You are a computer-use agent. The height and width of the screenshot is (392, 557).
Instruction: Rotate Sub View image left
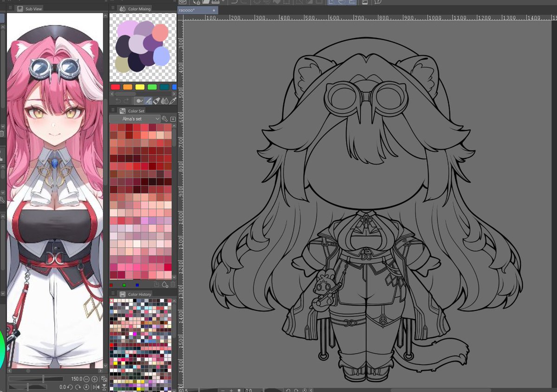coord(70,387)
